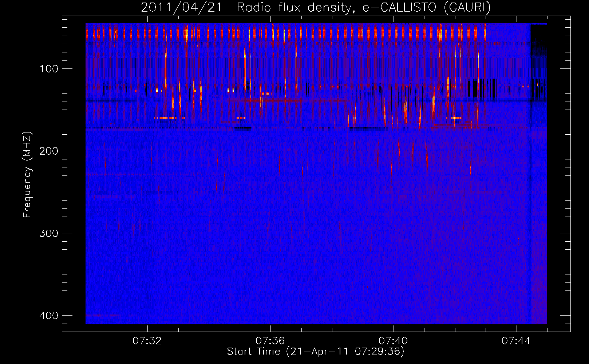This screenshot has height=364, width=589.
Task: Click the 200 frequency tick label
Action: click(x=49, y=151)
